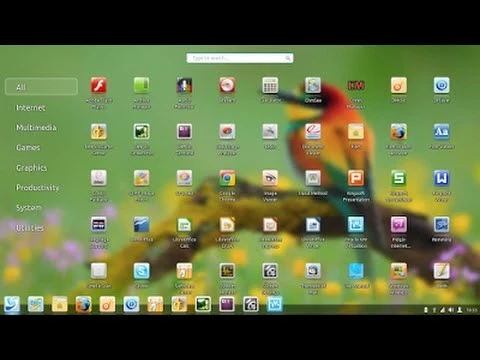Click the volume icon in system tray
480x360 pixels.
451,310
